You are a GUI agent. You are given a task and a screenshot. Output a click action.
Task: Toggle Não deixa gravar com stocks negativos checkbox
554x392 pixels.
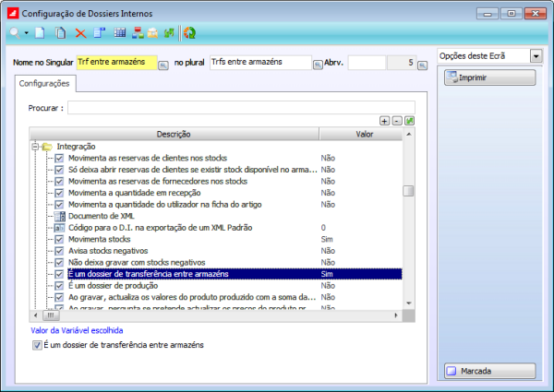click(x=59, y=263)
